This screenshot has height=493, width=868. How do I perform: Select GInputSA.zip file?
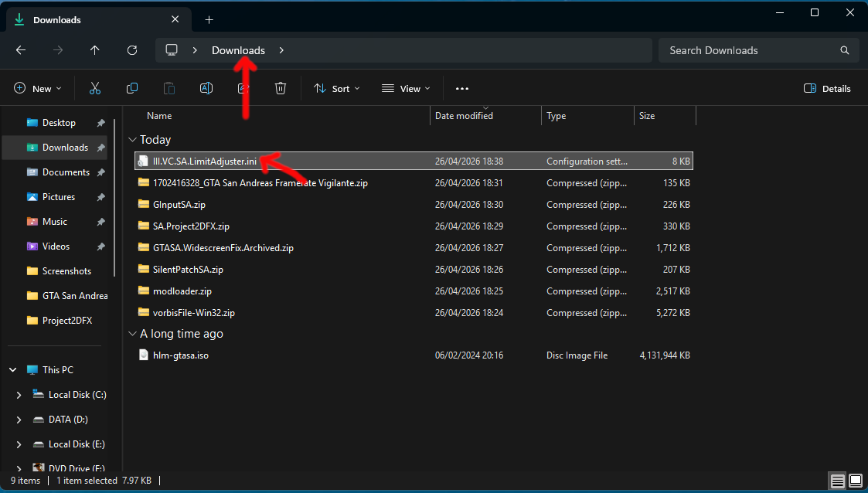[414, 205]
